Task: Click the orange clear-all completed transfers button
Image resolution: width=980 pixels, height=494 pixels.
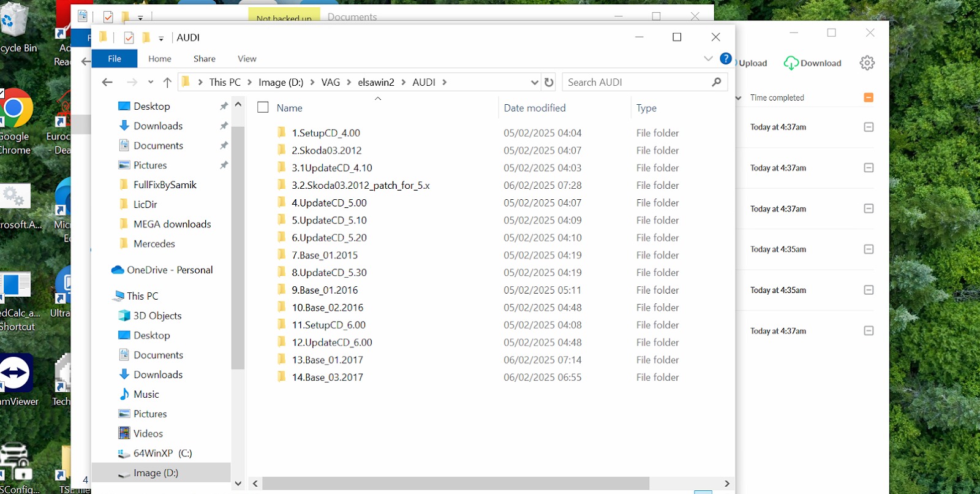Action: tap(869, 97)
